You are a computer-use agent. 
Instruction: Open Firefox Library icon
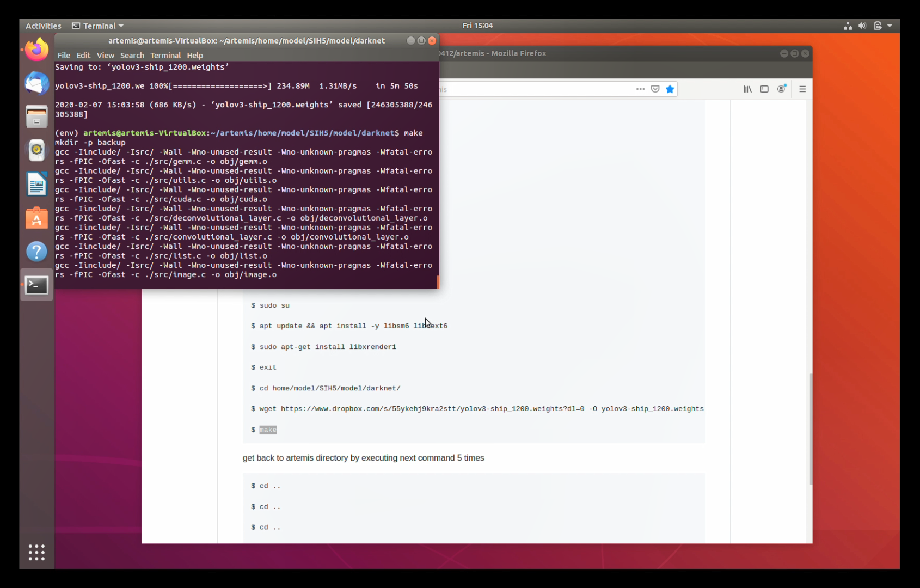click(747, 89)
